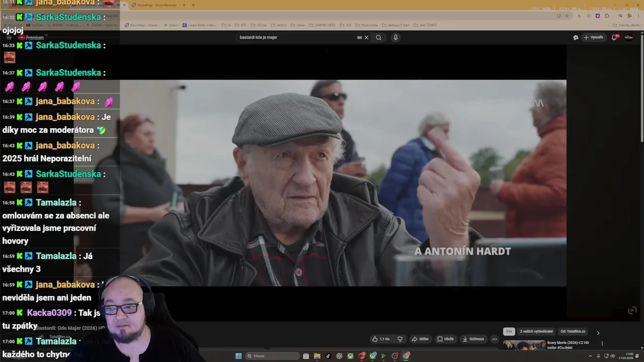Viewport: 644px width, 362px height.
Task: Expand the Aplikace 3 stran folder
Action: (395, 25)
